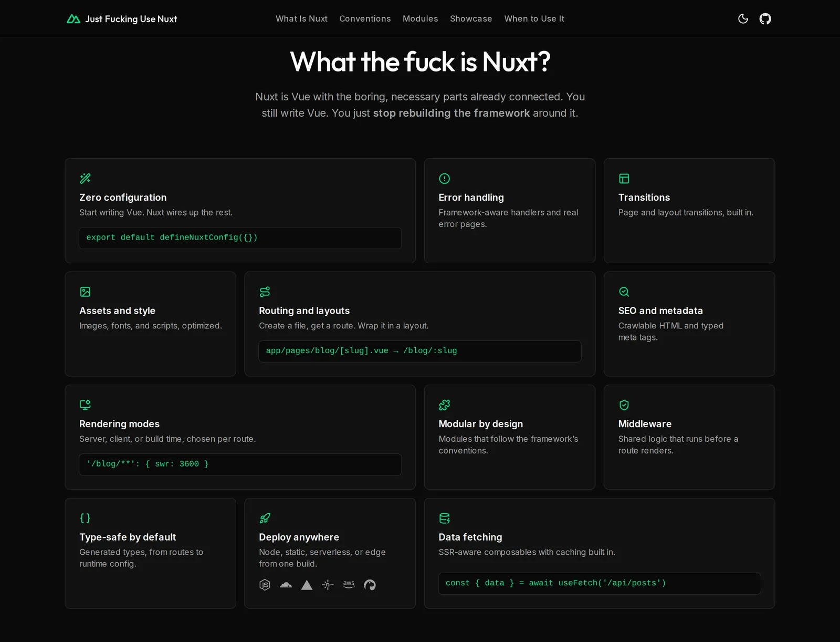Image resolution: width=840 pixels, height=642 pixels.
Task: Click the 'Rendering modes' card title
Action: [119, 424]
